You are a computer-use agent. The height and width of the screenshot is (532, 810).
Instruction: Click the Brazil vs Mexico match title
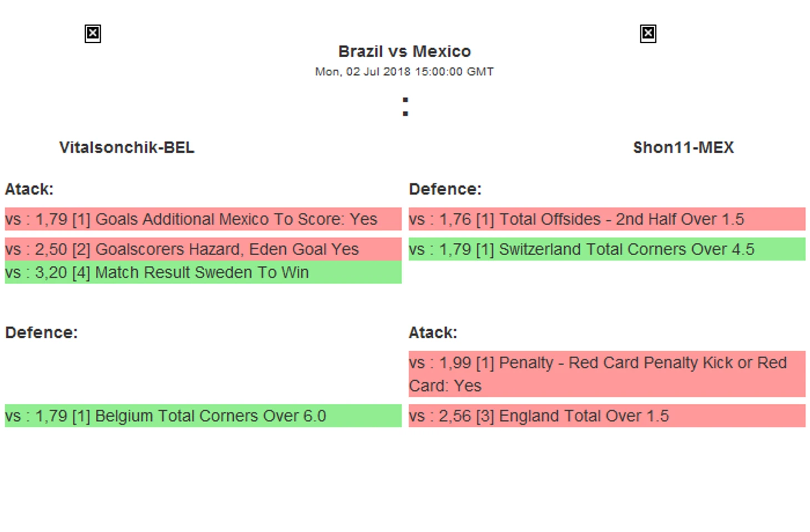point(404,52)
